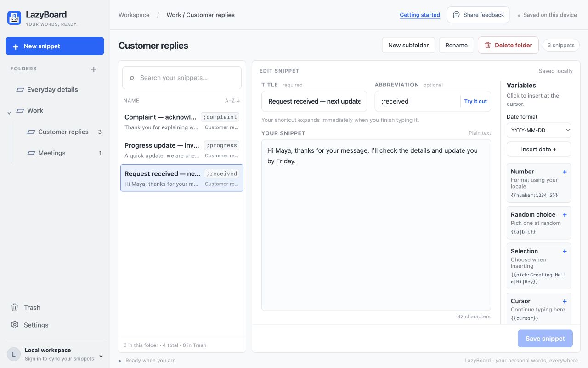Screen dimensions: 588x368
Task: Click the Share feedback speech bubble icon
Action: coord(456,15)
